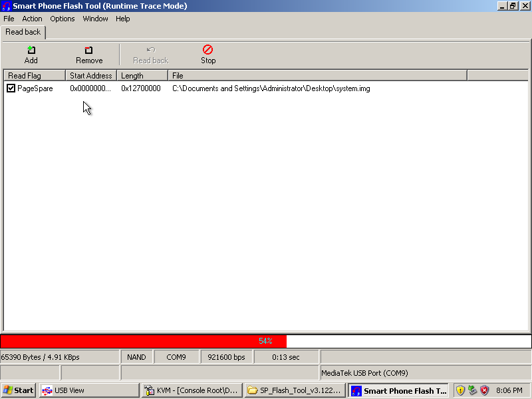Click the Add icon in toolbar
532x399 pixels.
point(31,51)
